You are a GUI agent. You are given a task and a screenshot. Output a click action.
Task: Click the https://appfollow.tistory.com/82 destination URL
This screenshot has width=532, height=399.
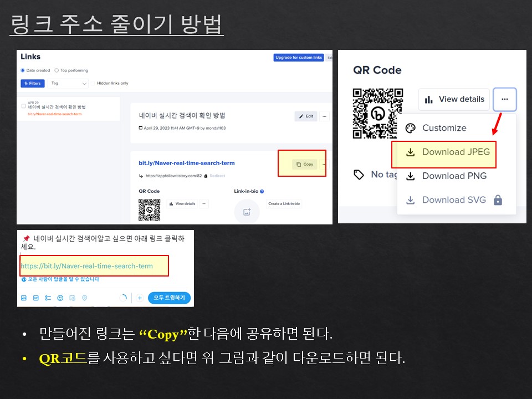click(173, 176)
